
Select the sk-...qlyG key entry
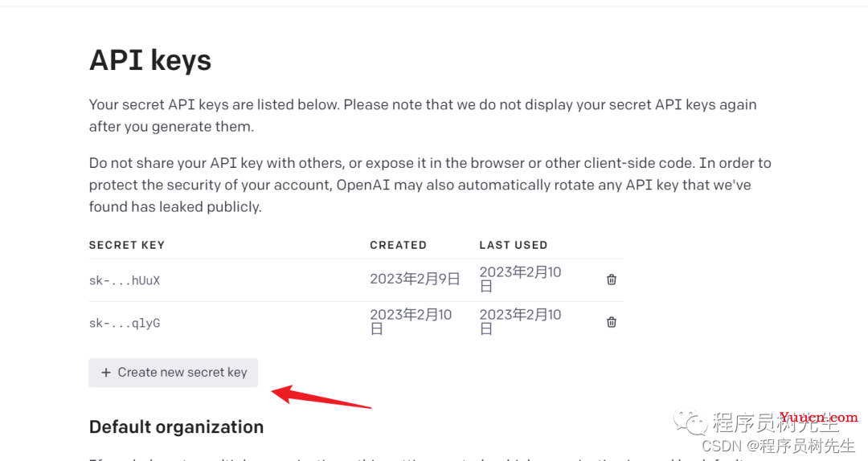(125, 323)
